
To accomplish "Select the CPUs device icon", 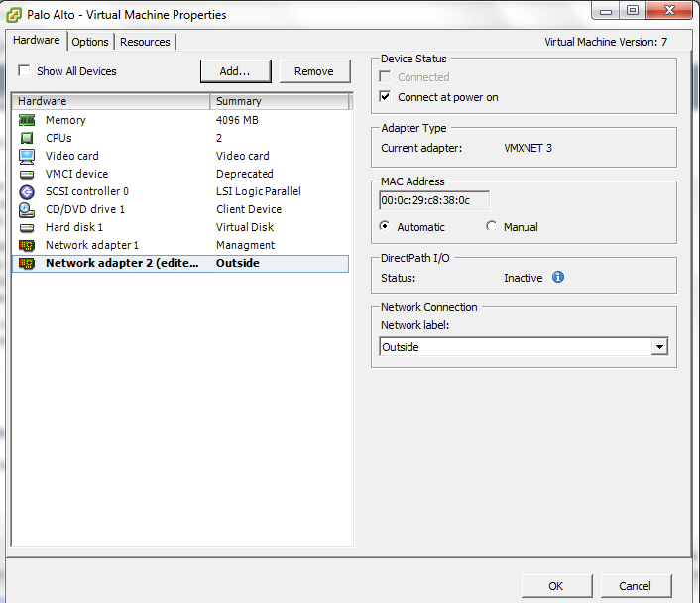I will point(27,138).
